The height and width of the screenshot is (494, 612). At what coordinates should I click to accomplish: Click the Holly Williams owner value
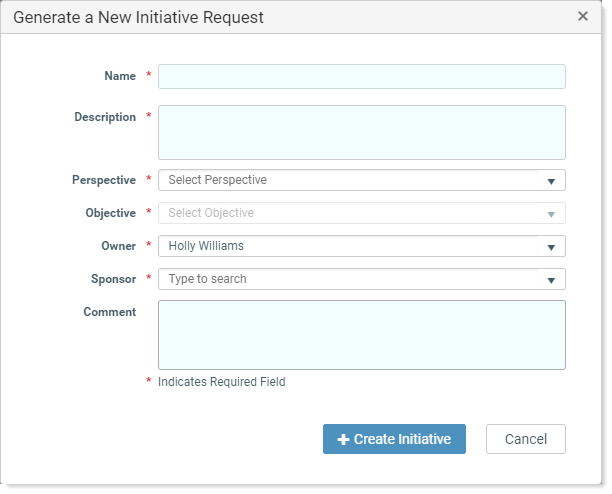(206, 246)
